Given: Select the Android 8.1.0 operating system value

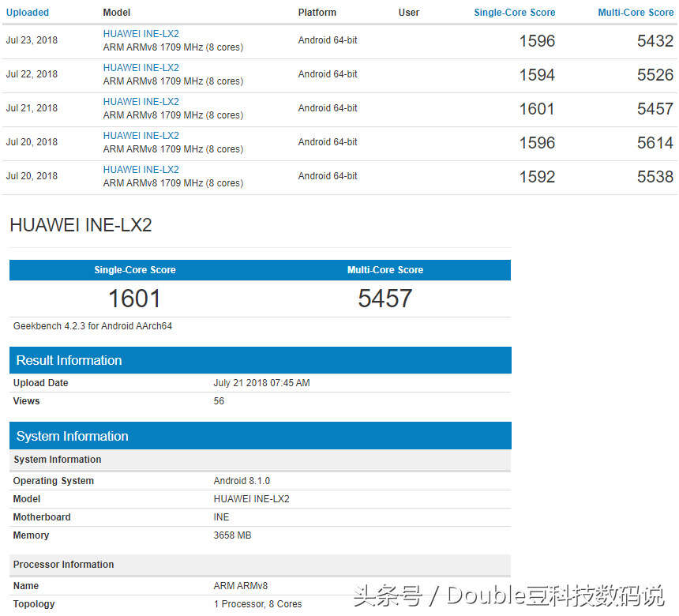Looking at the screenshot, I should pyautogui.click(x=242, y=481).
